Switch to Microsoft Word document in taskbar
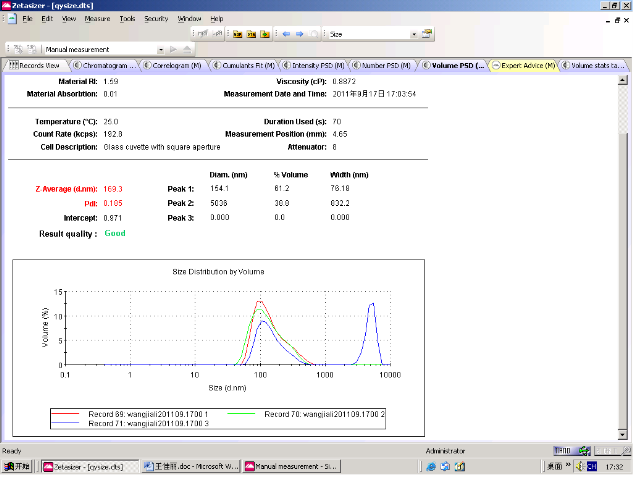The width and height of the screenshot is (635, 477). coord(189,467)
